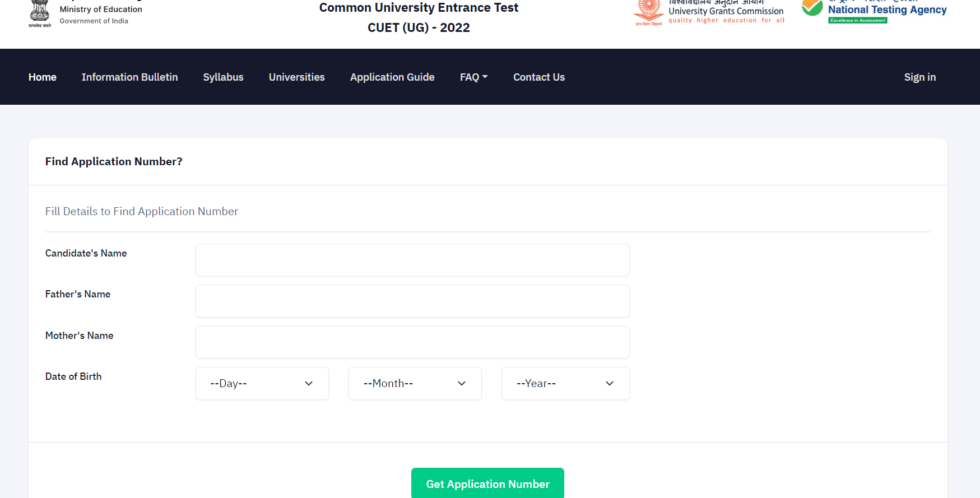Expand the FAQ dropdown menu
980x498 pixels.
coord(474,77)
